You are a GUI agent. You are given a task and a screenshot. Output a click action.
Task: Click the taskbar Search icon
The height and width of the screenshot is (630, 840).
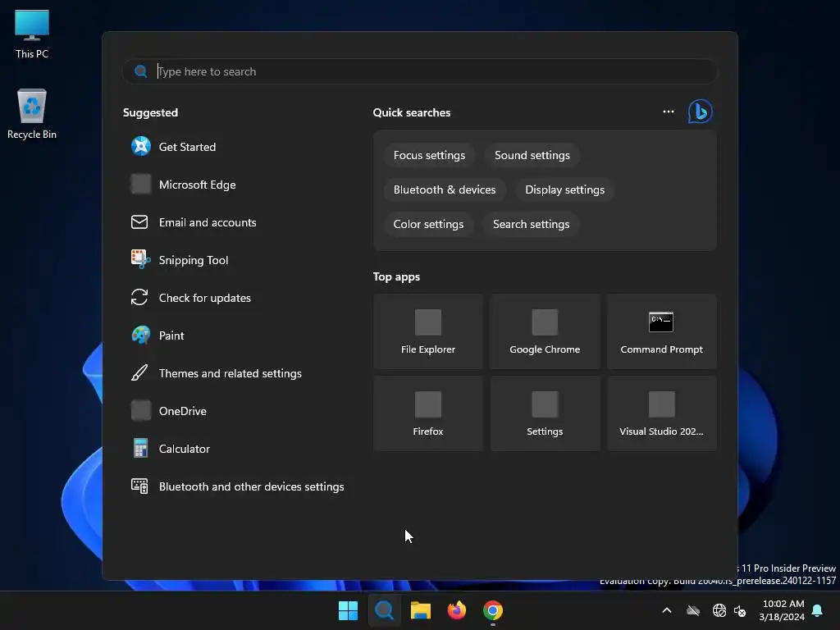[x=384, y=610]
